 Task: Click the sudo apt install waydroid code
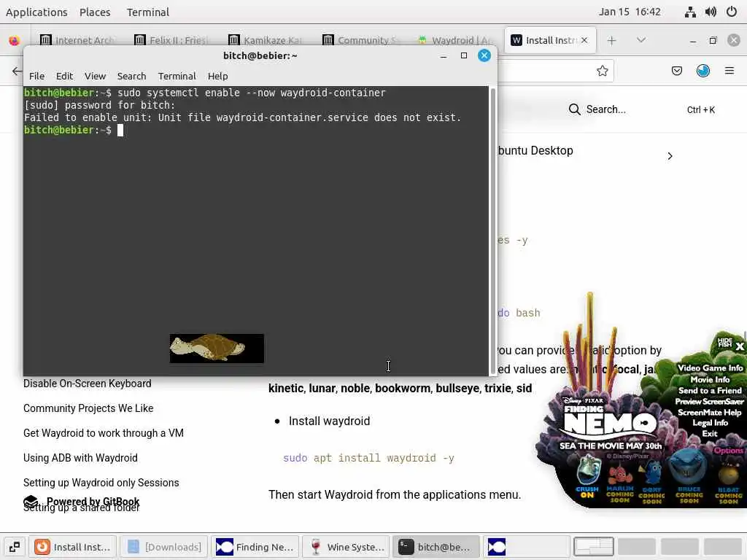pos(368,458)
